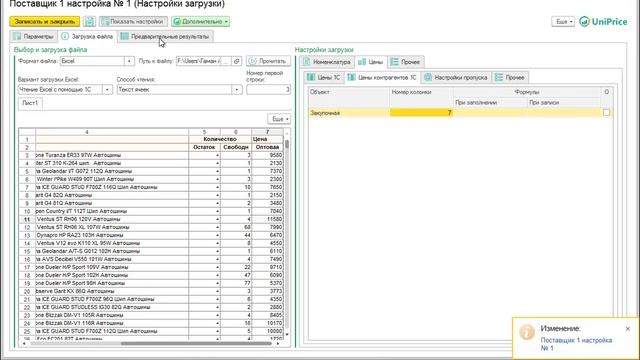
Task: Click the Оптовая header cell
Action: click(x=267, y=147)
